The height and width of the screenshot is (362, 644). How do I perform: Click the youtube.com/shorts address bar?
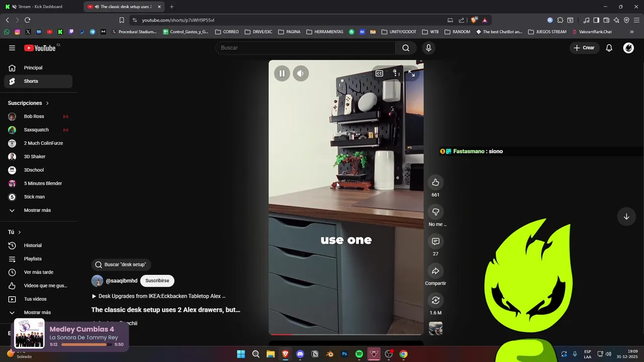point(287,20)
